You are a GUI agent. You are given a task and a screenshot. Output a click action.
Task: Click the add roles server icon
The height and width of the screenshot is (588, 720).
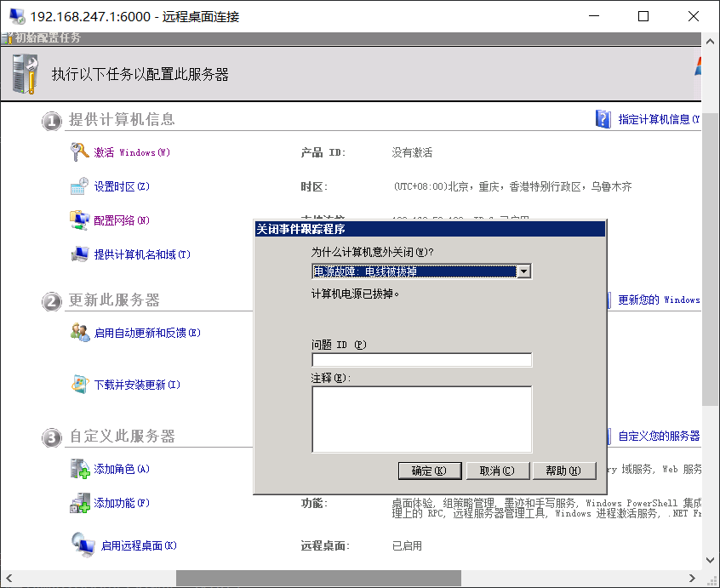(x=80, y=469)
